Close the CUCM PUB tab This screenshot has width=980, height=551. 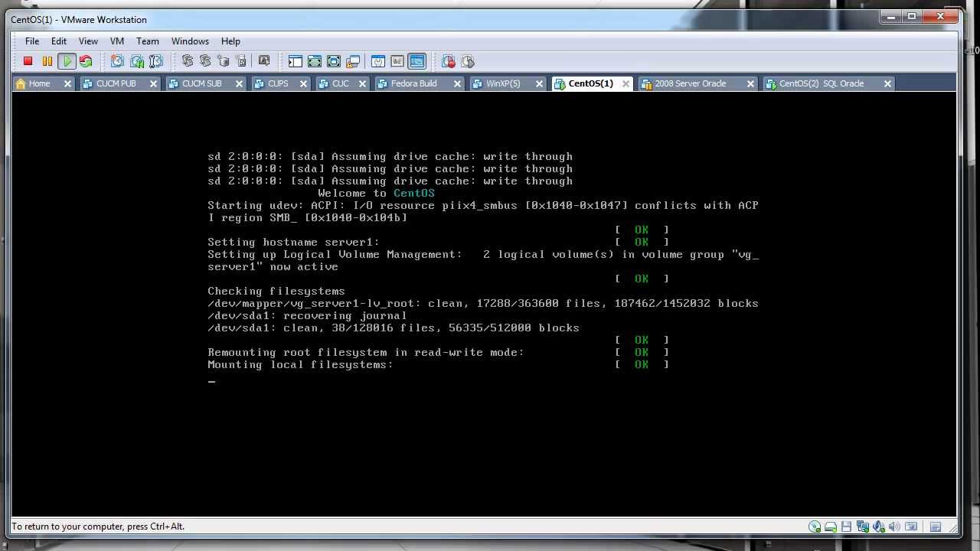click(x=154, y=83)
